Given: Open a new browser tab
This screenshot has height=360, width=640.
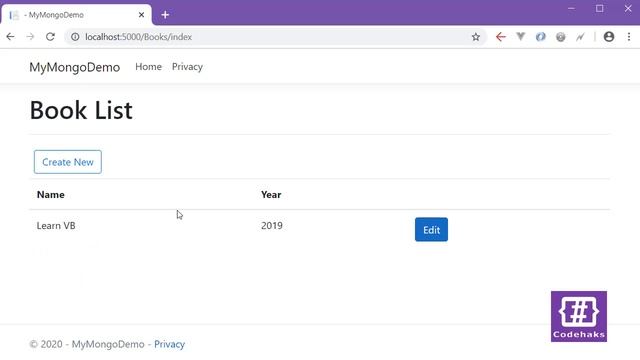Looking at the screenshot, I should click(165, 15).
